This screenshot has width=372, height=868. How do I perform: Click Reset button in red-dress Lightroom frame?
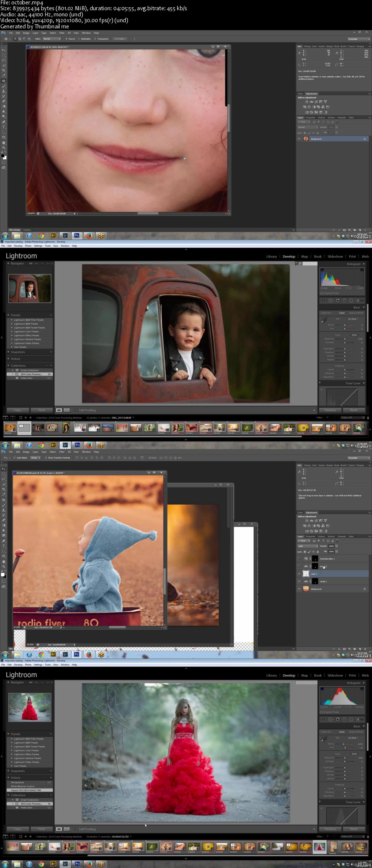click(x=354, y=829)
